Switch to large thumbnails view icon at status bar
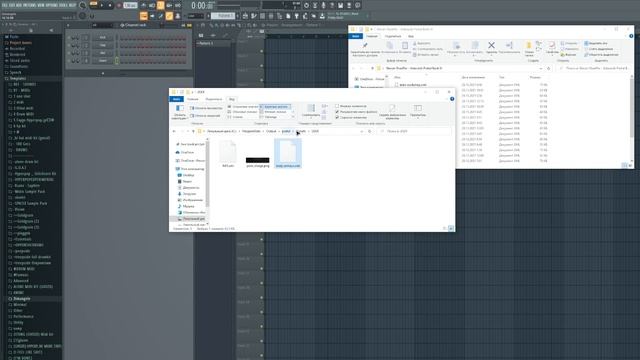This screenshot has height=360, width=640. (x=451, y=229)
